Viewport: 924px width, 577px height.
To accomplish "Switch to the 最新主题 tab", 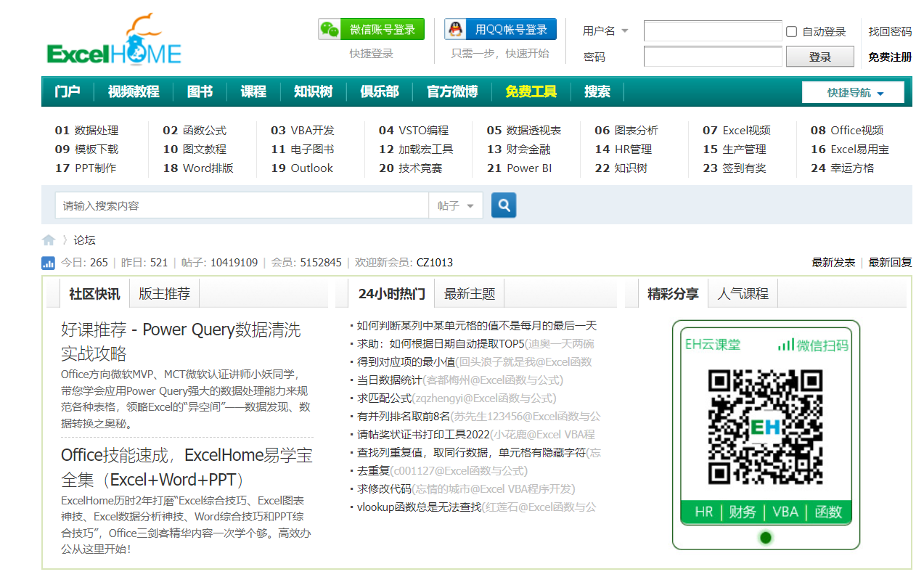I will [x=470, y=294].
